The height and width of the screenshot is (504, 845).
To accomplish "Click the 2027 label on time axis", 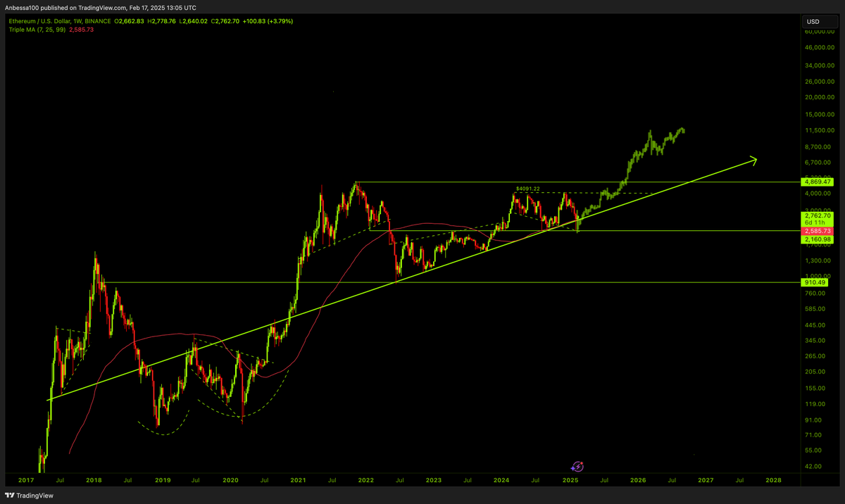I will (706, 480).
